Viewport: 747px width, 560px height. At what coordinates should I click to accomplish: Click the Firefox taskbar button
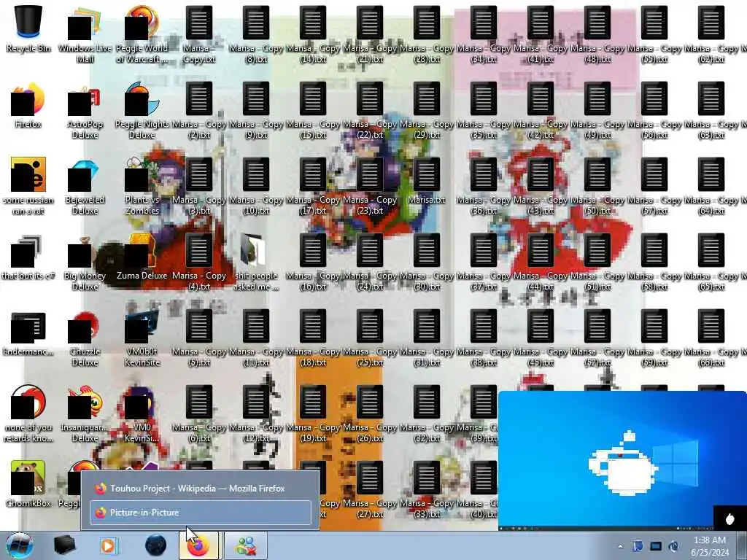pyautogui.click(x=198, y=545)
